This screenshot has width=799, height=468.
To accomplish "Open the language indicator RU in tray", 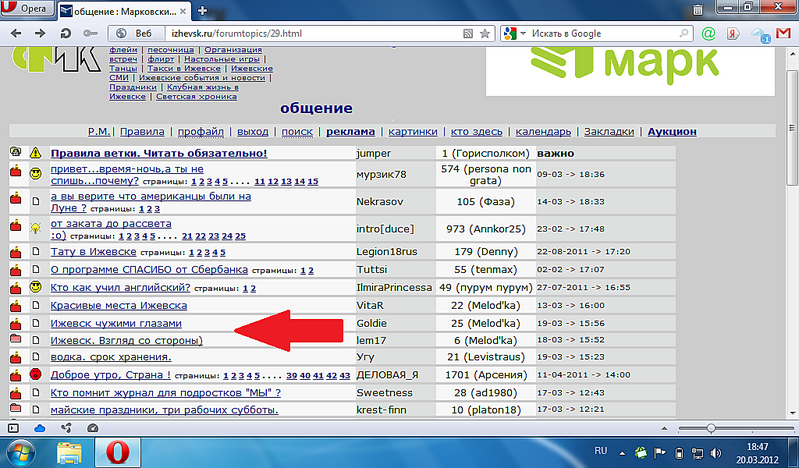I will pos(602,451).
